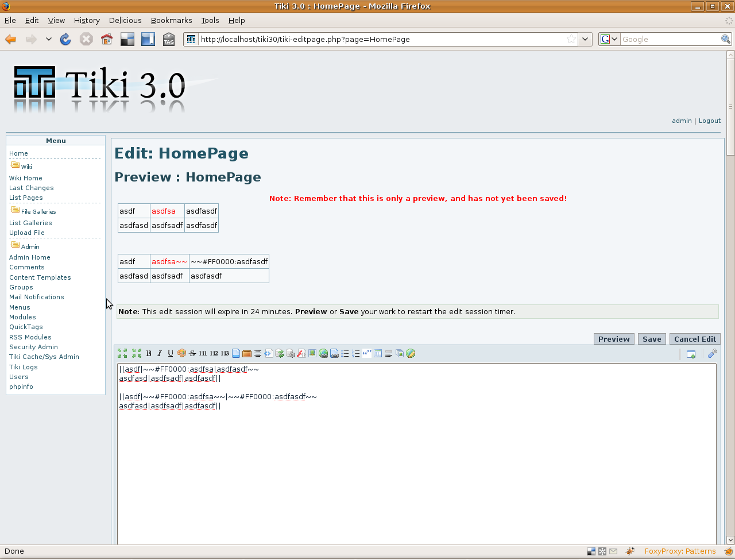Click the Preview button

614,339
